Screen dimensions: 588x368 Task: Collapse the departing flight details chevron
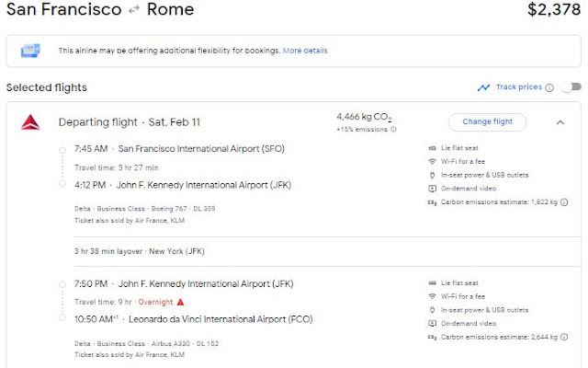(x=560, y=121)
